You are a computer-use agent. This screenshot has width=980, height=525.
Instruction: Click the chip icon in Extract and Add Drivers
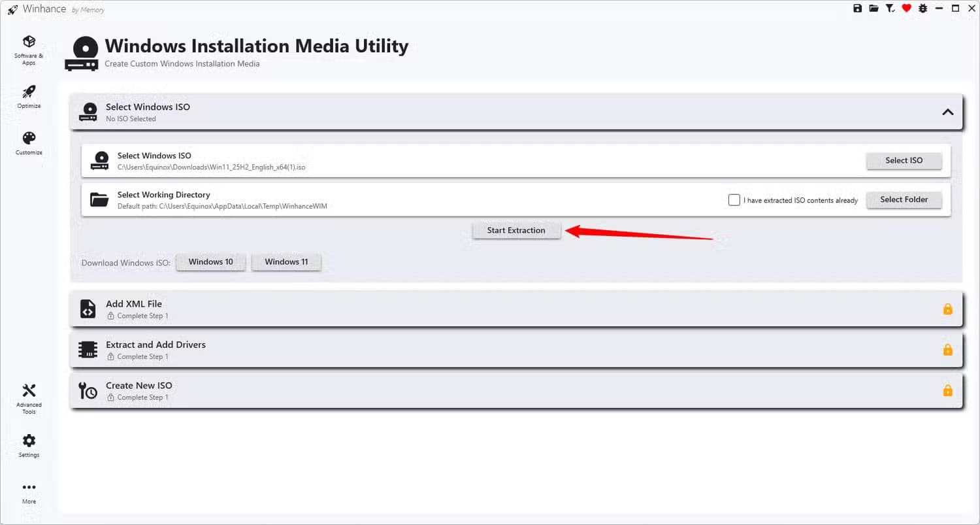[x=88, y=349]
